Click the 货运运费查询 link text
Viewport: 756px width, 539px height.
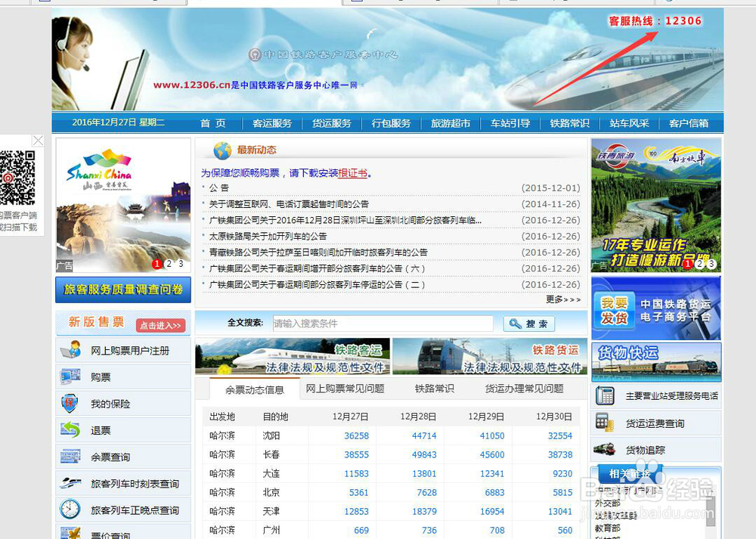pyautogui.click(x=655, y=423)
